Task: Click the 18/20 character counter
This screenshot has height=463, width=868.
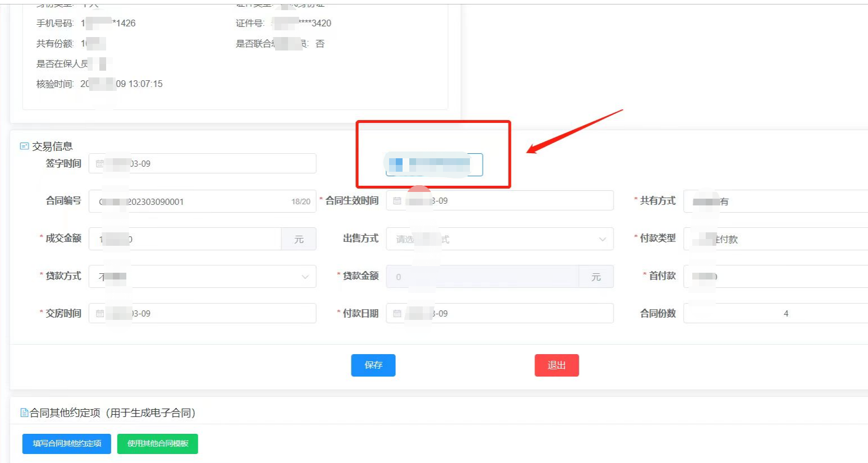Action: 301,202
